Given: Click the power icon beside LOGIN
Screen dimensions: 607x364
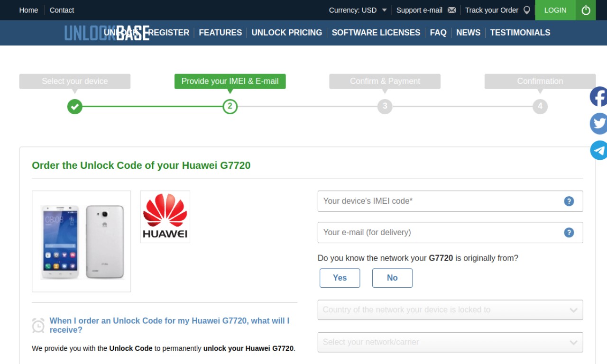Looking at the screenshot, I should [x=586, y=10].
